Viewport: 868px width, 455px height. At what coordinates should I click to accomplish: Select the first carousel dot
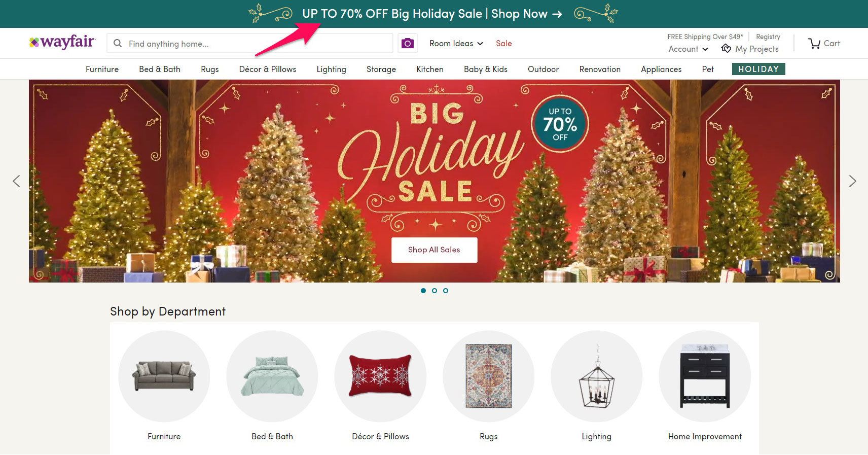click(423, 291)
